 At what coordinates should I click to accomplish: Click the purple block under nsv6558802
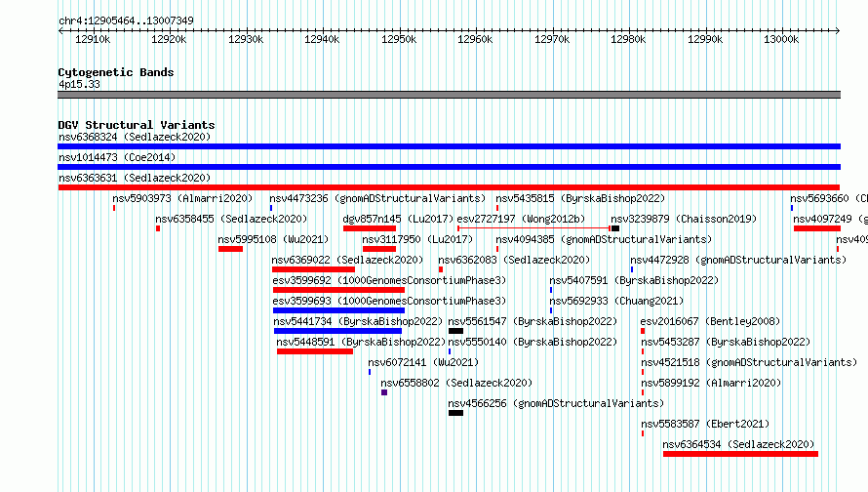pyautogui.click(x=384, y=392)
